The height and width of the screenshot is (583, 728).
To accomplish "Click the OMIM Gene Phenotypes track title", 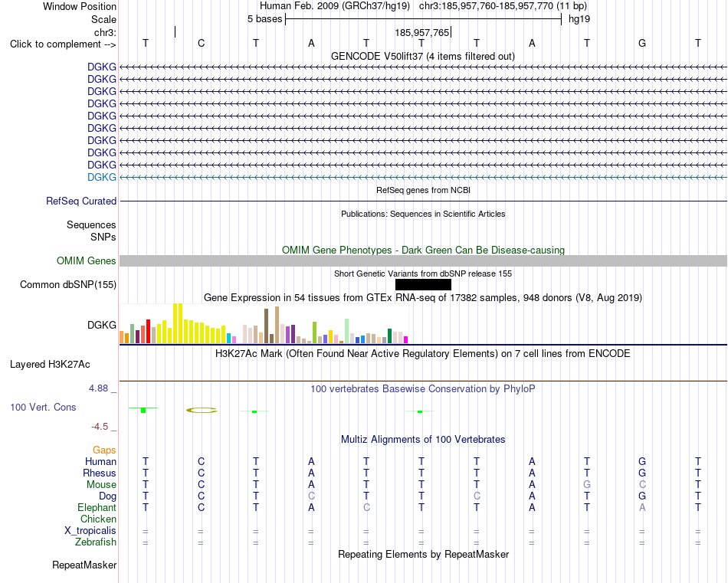I will 424,250.
